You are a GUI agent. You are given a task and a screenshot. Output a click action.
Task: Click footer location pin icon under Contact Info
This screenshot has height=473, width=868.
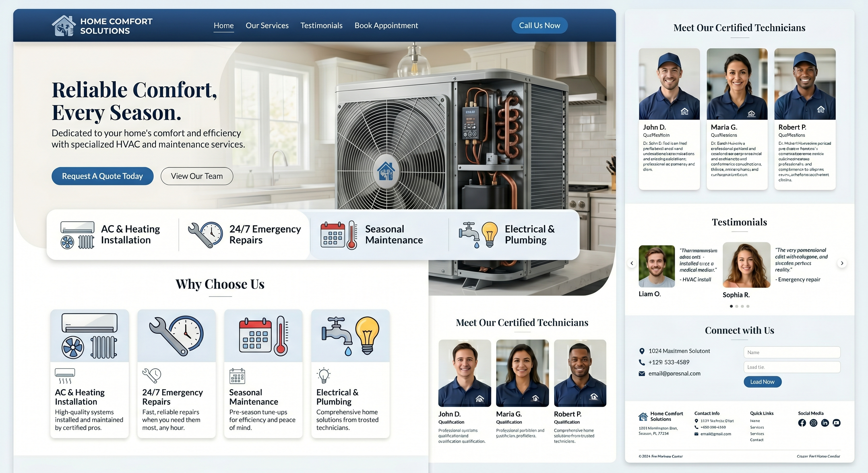click(x=697, y=421)
